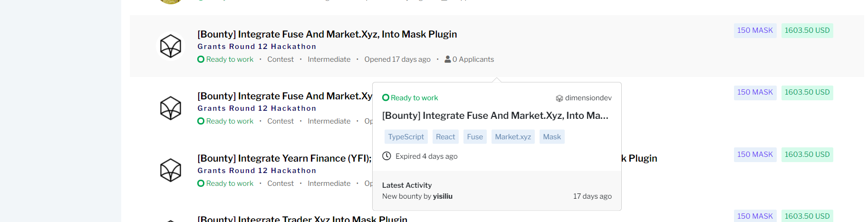Screen dimensions: 868x222
Task: Click Ready to work status in second bounty row
Action: 225,121
